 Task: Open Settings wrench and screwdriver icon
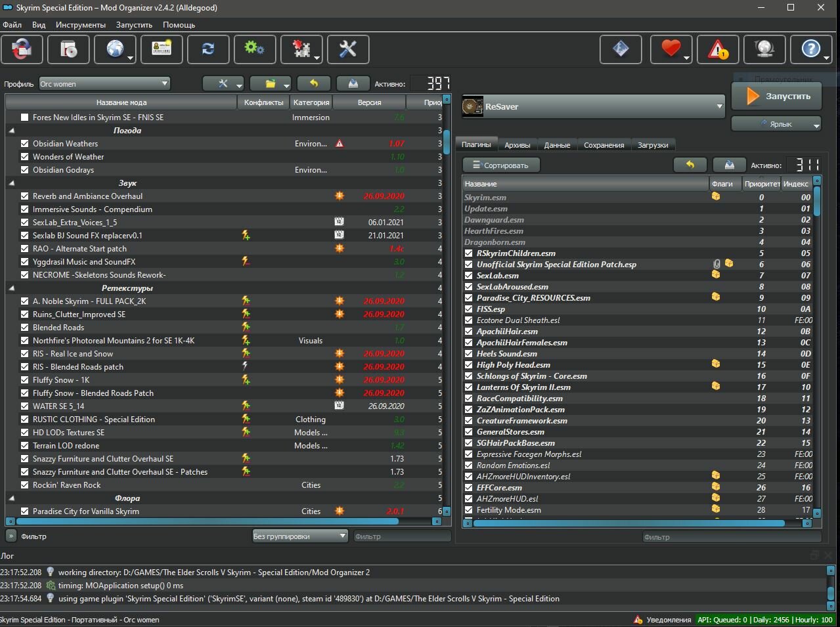348,49
